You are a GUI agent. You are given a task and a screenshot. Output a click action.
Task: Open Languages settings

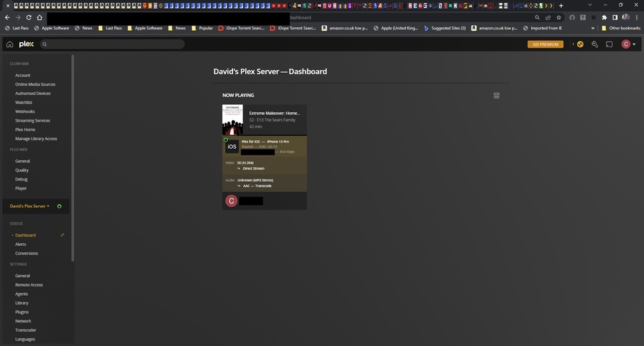pyautogui.click(x=25, y=339)
